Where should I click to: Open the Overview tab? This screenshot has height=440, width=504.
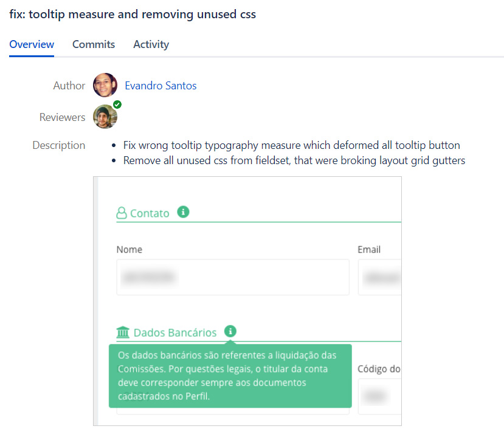point(32,44)
